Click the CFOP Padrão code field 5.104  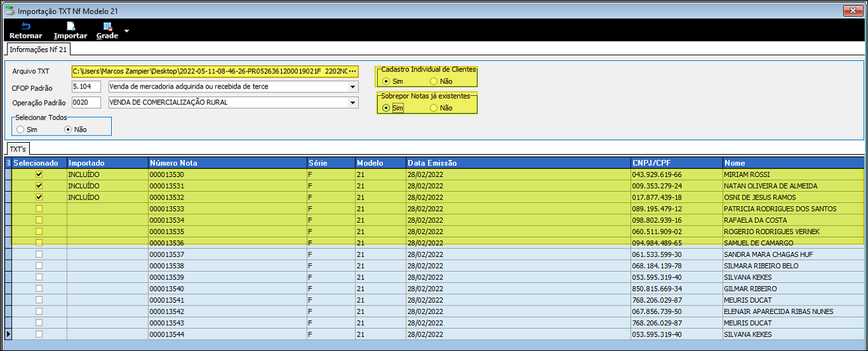point(86,87)
